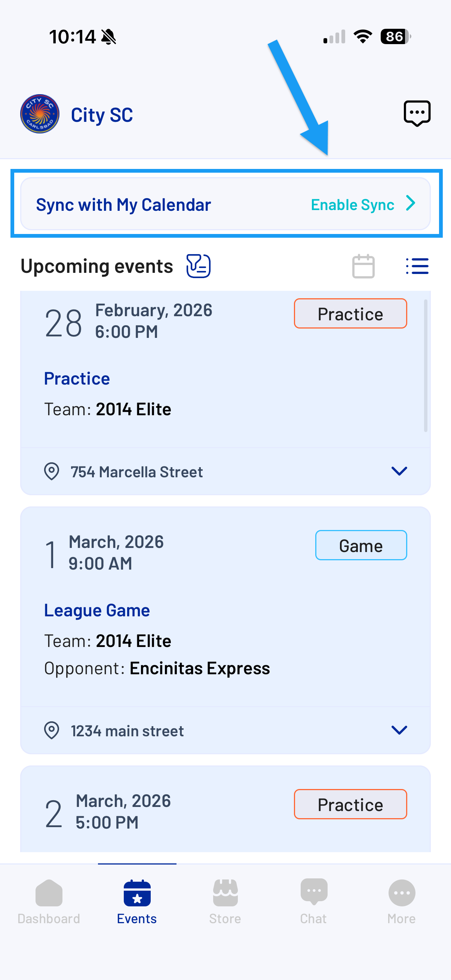Tap the City SC club logo

click(x=40, y=114)
